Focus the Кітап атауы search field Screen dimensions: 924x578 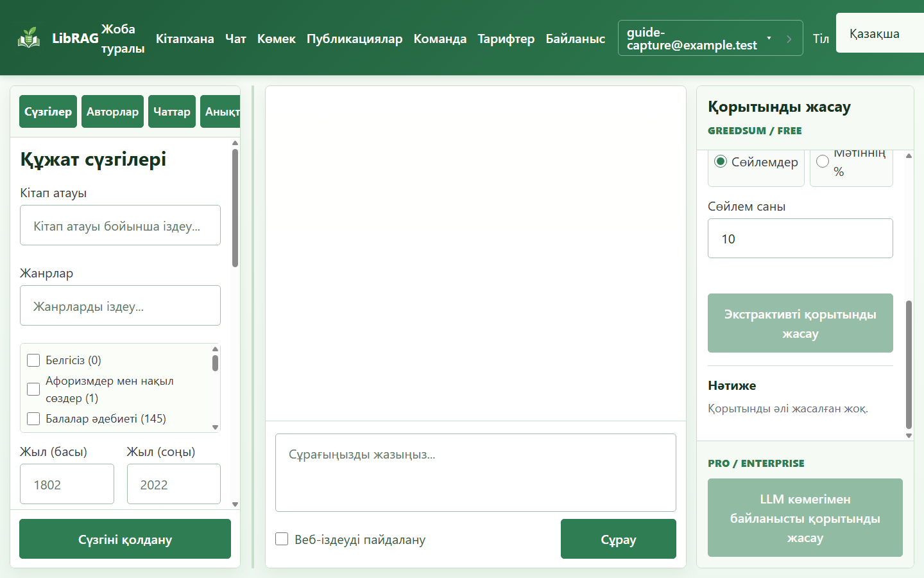coord(120,225)
